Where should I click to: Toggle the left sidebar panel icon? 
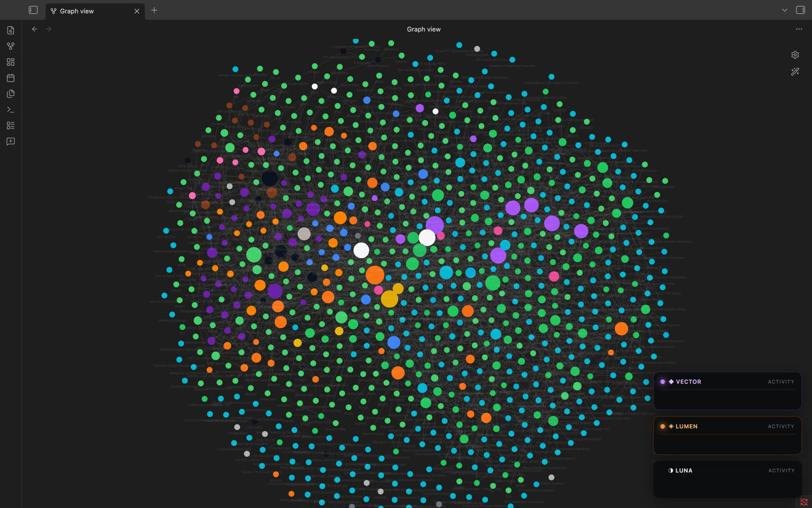(x=33, y=10)
